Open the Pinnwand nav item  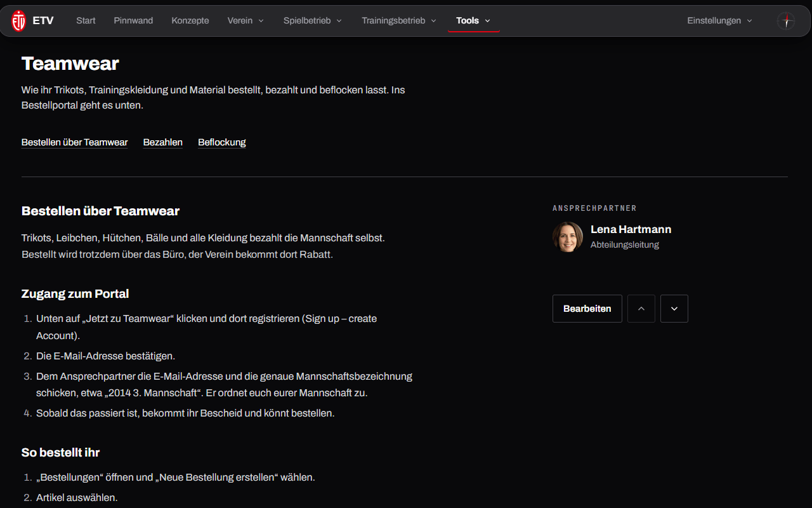[x=133, y=20]
